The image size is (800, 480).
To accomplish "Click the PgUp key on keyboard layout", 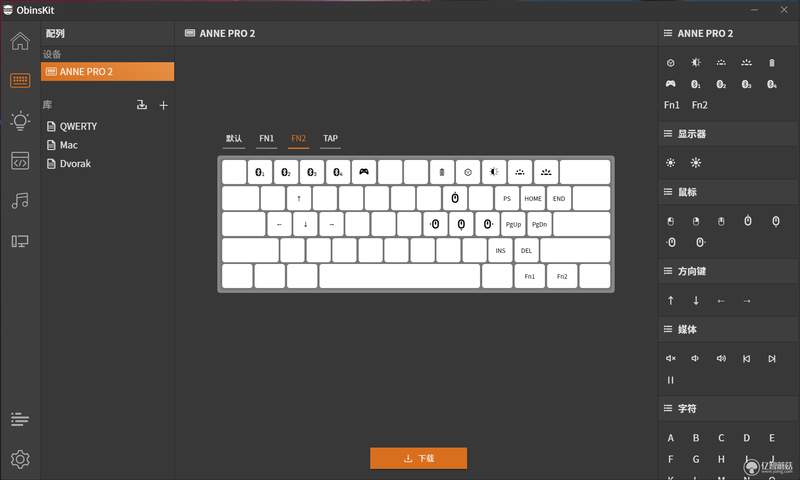I will [x=513, y=224].
